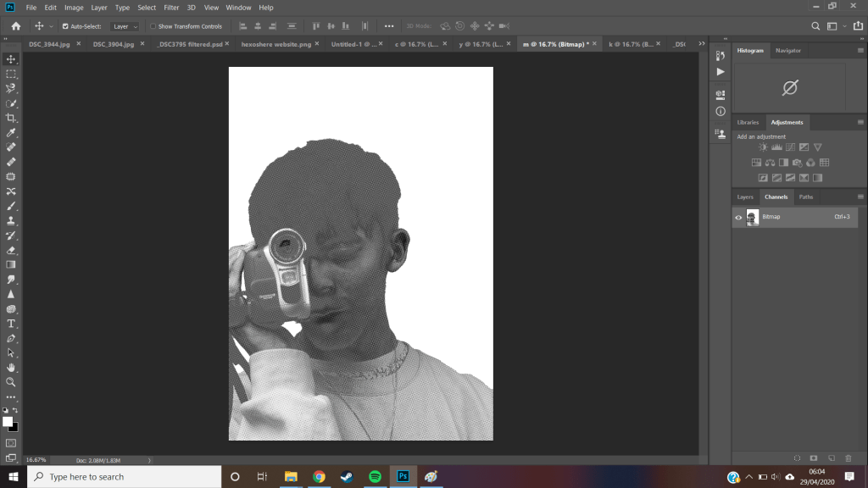Uncheck the Auto-Select checkbox
Viewport: 868px width, 488px height.
[x=65, y=26]
